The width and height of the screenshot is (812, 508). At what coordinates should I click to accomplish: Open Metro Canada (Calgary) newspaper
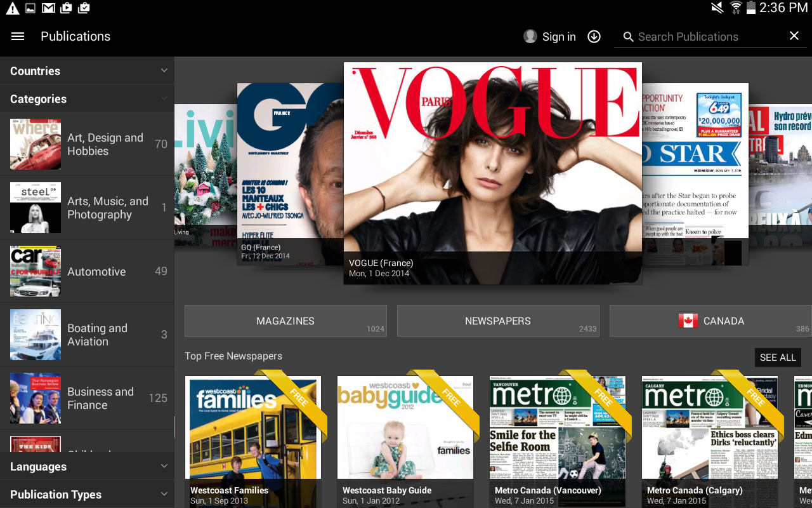tap(710, 442)
